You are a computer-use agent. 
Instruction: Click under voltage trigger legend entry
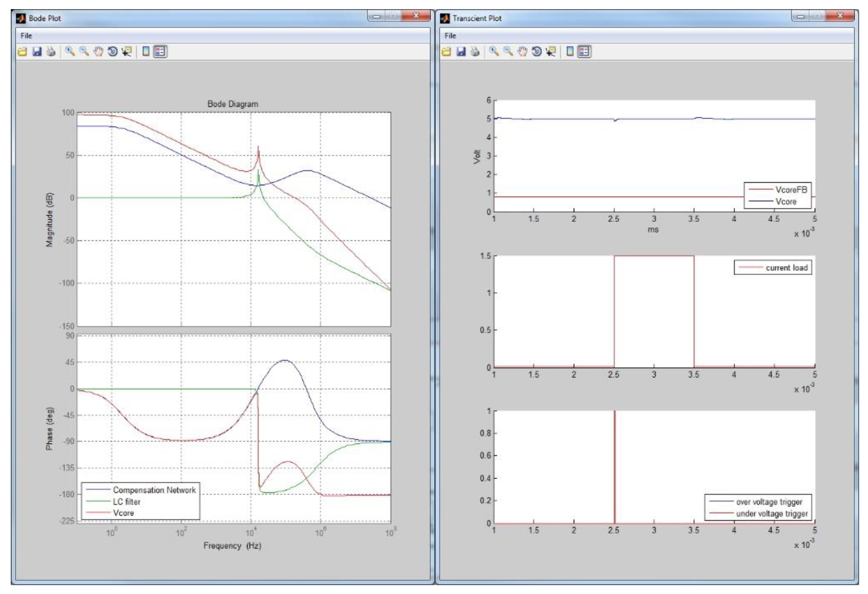(x=772, y=514)
